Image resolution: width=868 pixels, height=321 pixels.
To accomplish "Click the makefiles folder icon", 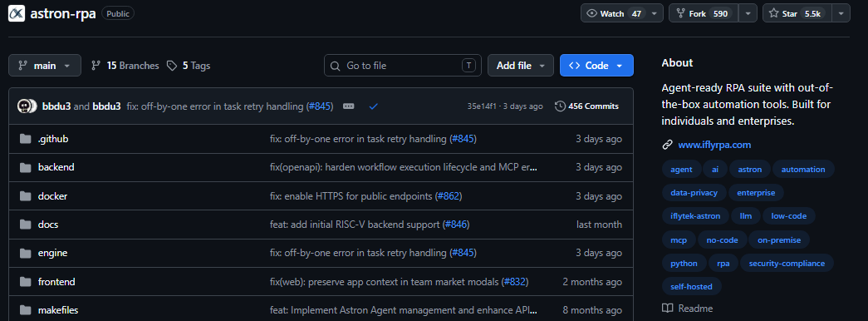I will (x=25, y=310).
